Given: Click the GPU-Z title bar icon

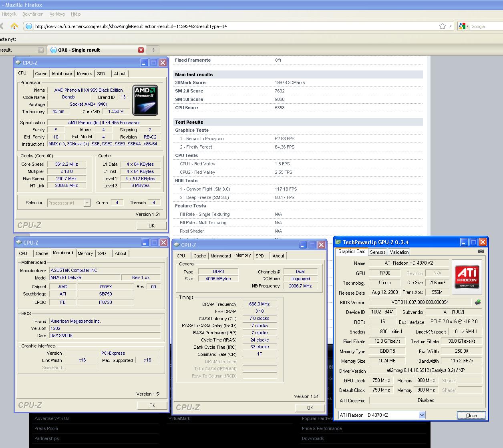Looking at the screenshot, I should pos(338,242).
